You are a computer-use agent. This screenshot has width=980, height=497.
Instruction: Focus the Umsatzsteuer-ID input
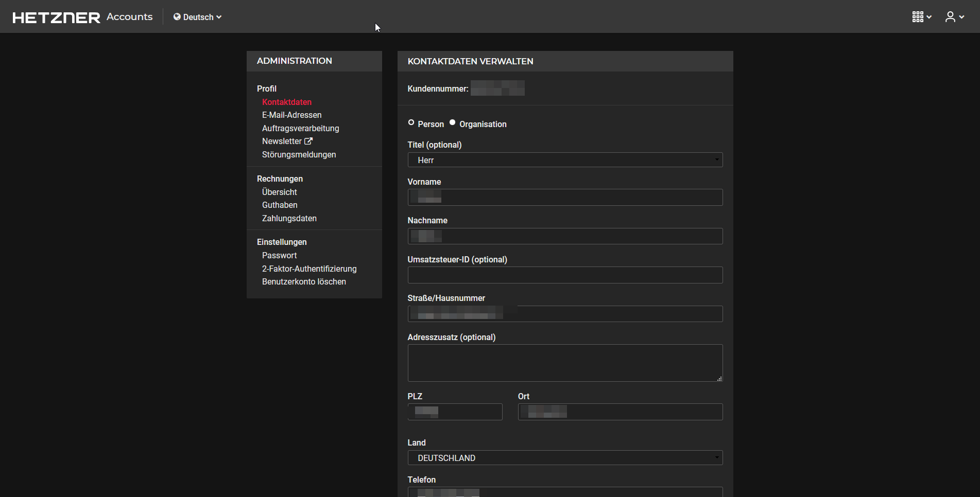point(565,275)
